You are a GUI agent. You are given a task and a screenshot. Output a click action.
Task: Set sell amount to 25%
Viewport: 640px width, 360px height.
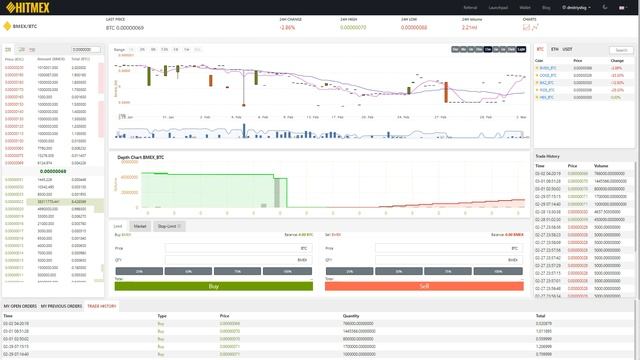pyautogui.click(x=349, y=271)
